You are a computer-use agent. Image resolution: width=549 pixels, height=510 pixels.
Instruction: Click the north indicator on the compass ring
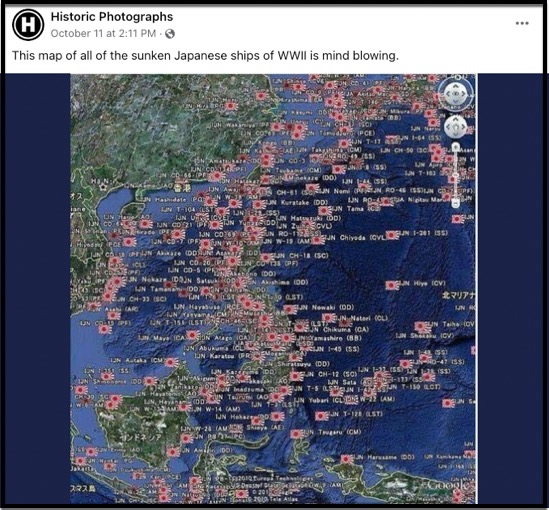coord(458,77)
